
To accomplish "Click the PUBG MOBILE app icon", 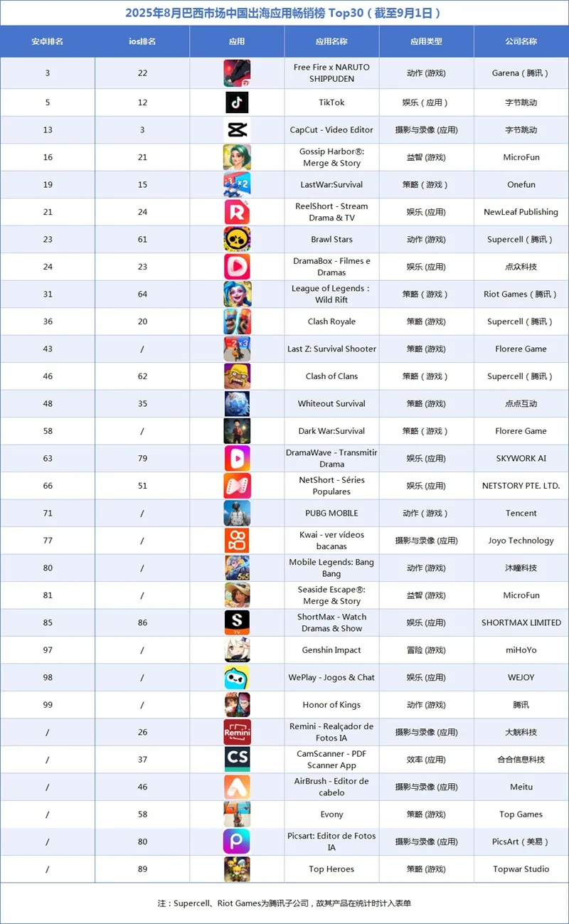I will [x=237, y=514].
